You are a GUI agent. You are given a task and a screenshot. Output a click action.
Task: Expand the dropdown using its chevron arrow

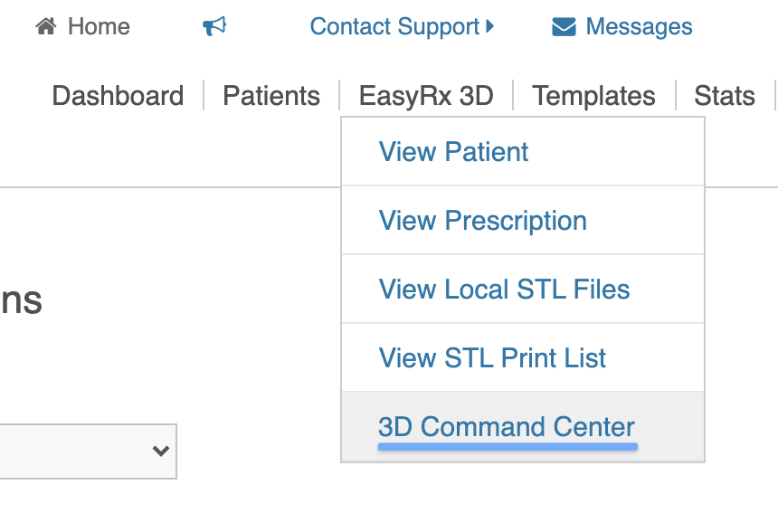coord(161,451)
